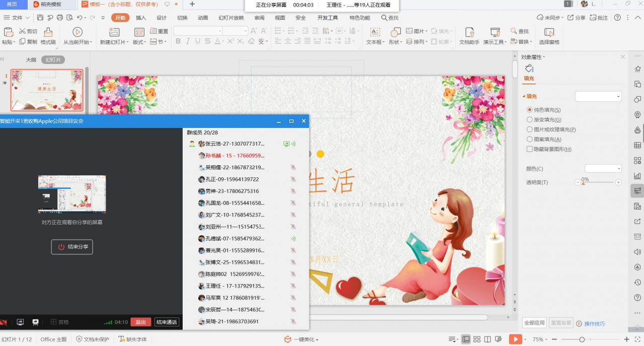This screenshot has width=644, height=346.
Task: Select gradient fill (渐变填充) option
Action: 529,120
